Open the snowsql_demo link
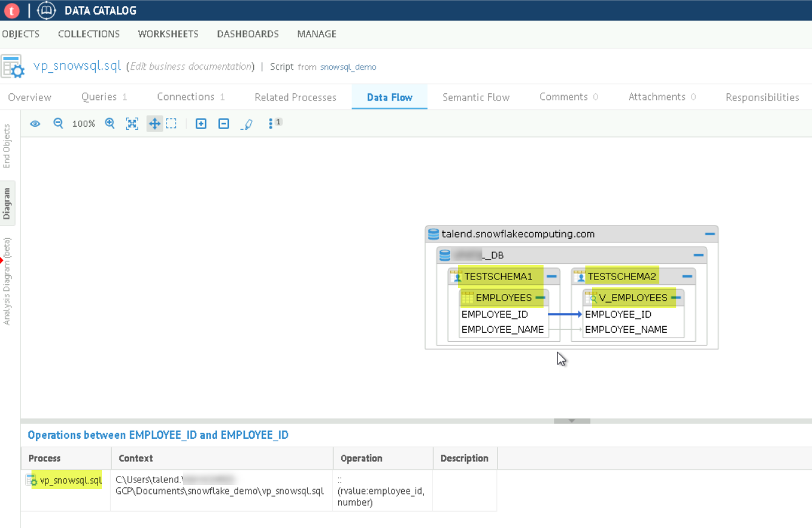This screenshot has height=528, width=812. (x=348, y=67)
